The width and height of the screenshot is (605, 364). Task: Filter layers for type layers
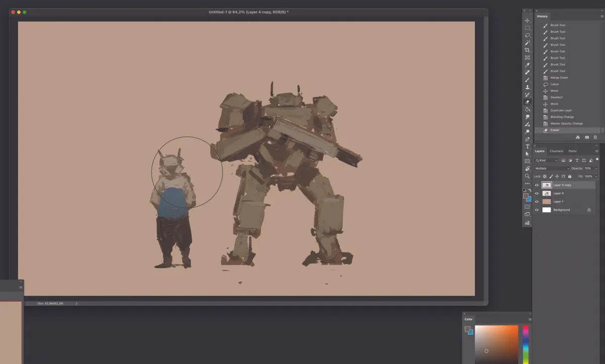[576, 160]
